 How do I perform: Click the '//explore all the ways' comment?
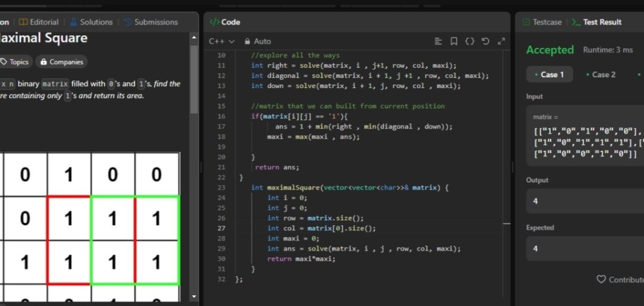tap(295, 55)
